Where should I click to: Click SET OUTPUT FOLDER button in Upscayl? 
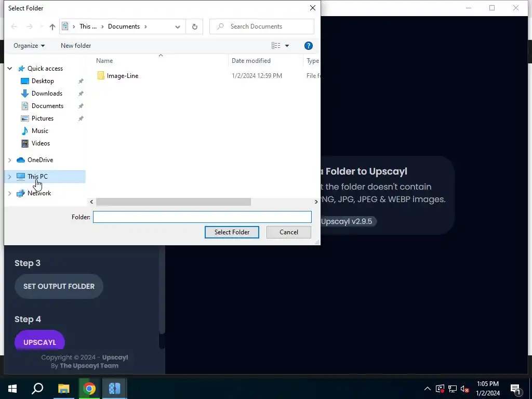tap(59, 286)
